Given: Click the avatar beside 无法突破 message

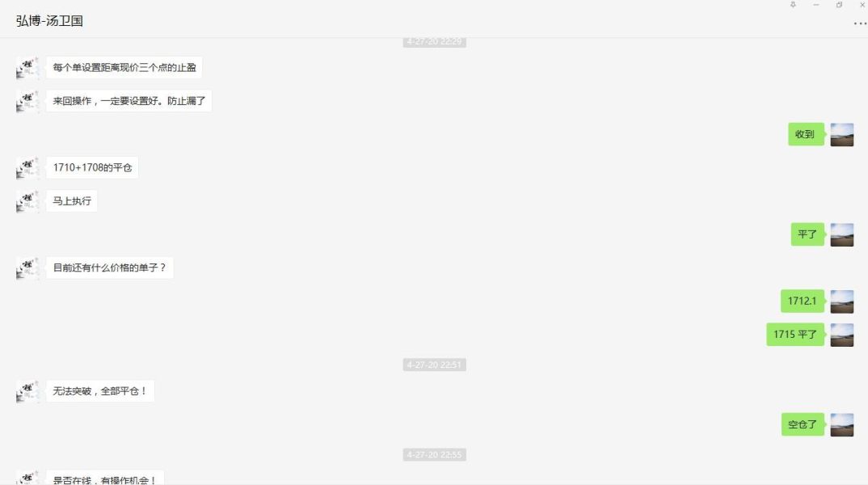Looking at the screenshot, I should 27,391.
